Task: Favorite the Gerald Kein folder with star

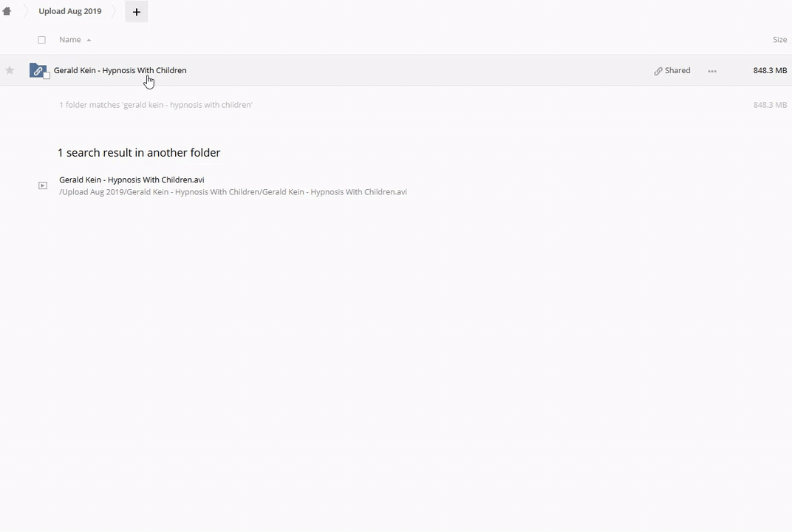Action: click(10, 70)
